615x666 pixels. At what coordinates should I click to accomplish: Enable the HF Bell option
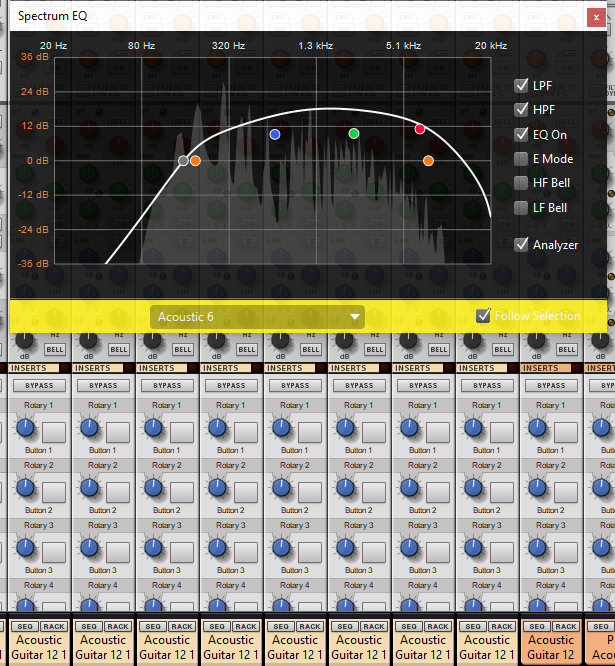coord(521,183)
